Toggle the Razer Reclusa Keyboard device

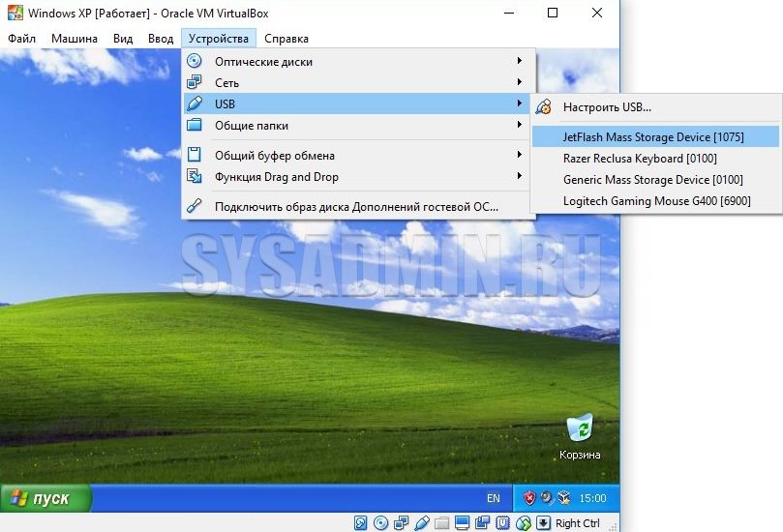(639, 158)
